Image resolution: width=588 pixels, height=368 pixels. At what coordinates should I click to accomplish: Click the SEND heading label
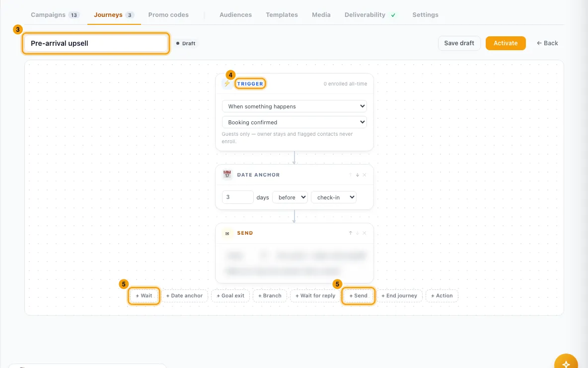click(x=245, y=233)
